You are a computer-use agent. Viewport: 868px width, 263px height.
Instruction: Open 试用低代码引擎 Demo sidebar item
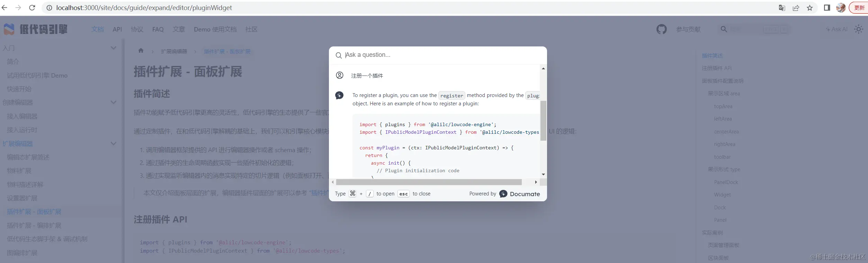(x=37, y=76)
